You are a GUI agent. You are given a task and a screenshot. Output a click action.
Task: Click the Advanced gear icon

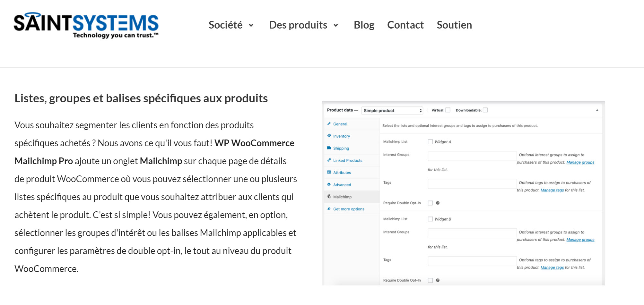(x=329, y=185)
